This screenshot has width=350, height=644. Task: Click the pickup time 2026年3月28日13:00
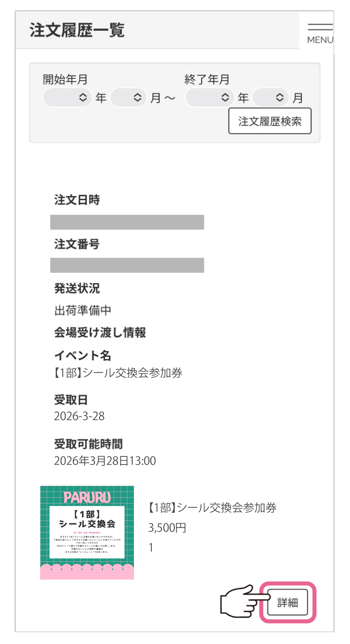coord(105,461)
